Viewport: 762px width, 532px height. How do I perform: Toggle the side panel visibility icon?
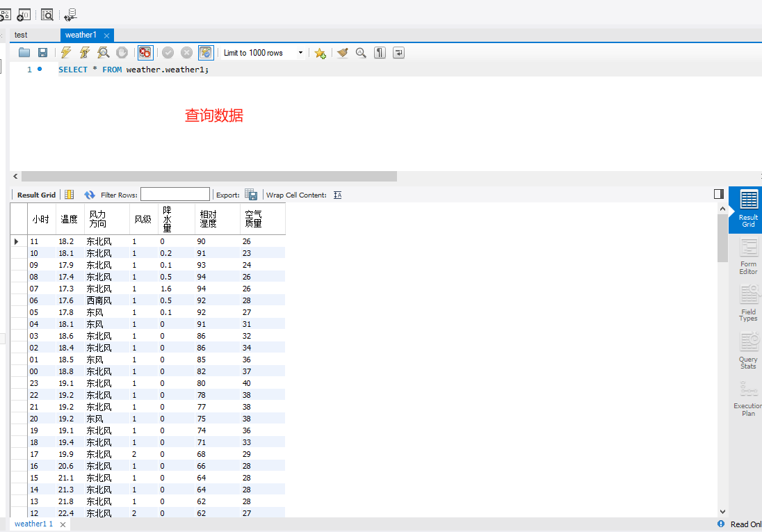719,194
